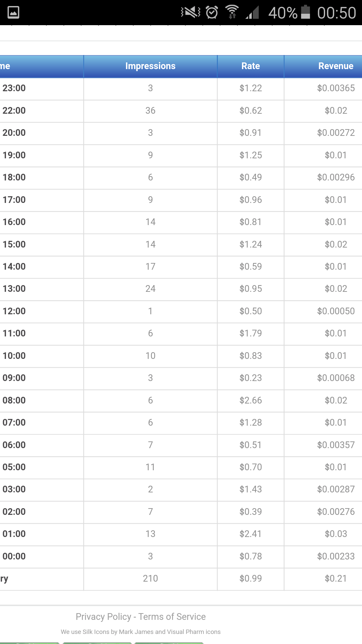Image resolution: width=362 pixels, height=644 pixels.
Task: Tap the Wi-Fi status icon
Action: click(232, 12)
